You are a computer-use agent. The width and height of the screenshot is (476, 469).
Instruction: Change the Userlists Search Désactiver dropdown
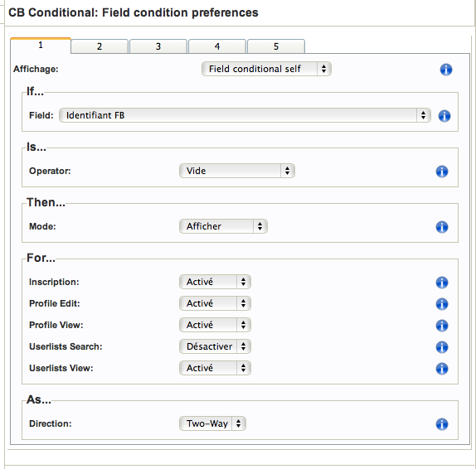[x=215, y=346]
